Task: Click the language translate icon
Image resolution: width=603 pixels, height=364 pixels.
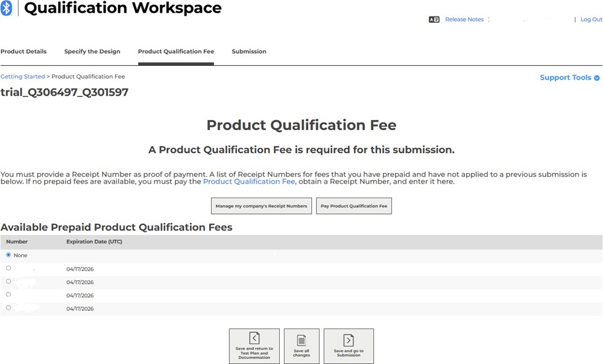Action: pyautogui.click(x=434, y=19)
